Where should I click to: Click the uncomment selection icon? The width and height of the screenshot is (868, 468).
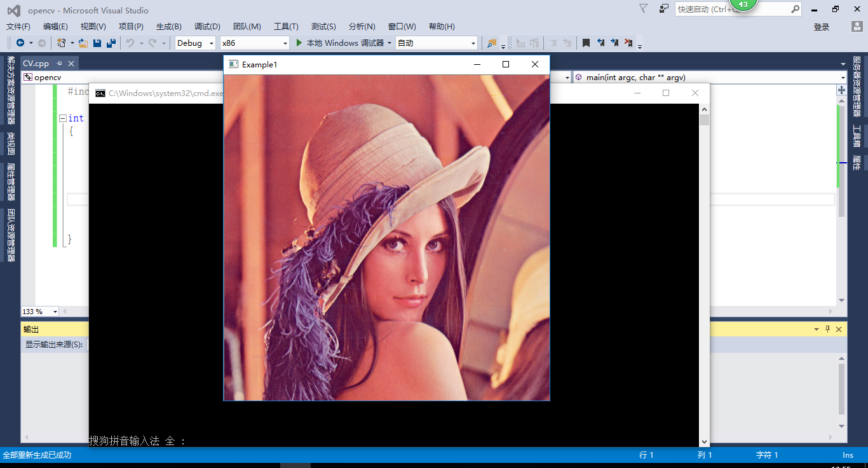pyautogui.click(x=567, y=43)
